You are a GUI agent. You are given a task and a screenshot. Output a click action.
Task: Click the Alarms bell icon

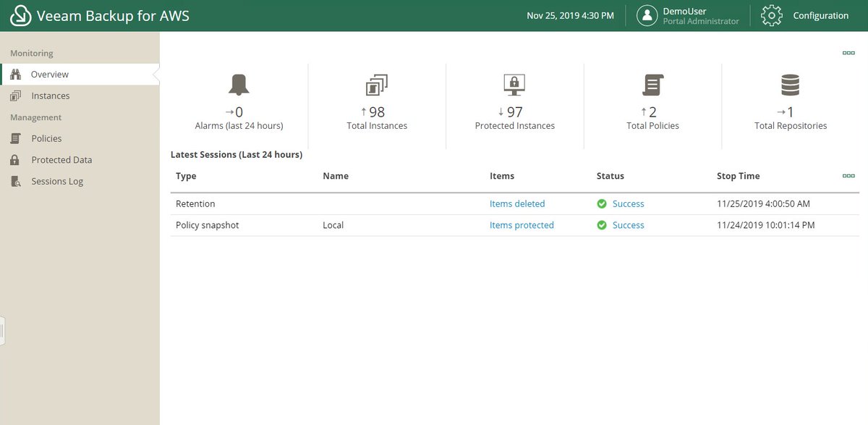tap(239, 85)
